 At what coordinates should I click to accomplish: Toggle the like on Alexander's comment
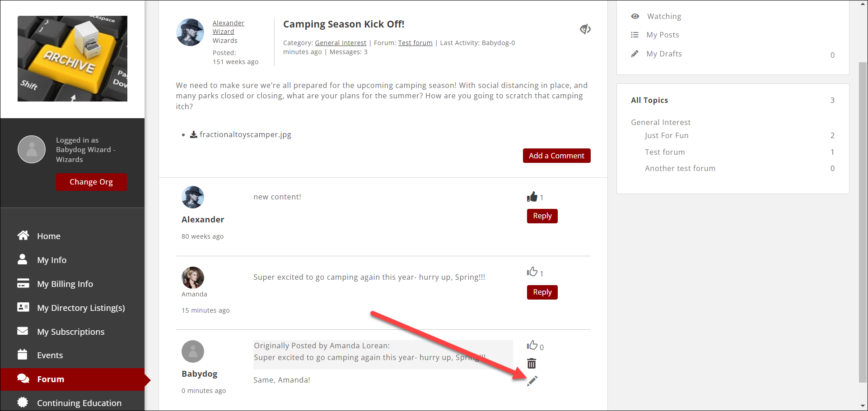click(532, 197)
